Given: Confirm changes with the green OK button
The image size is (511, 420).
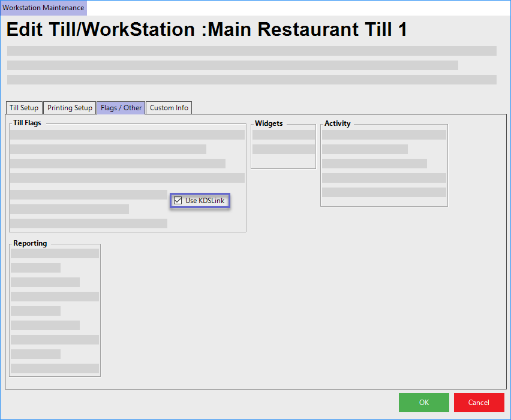Looking at the screenshot, I should point(423,403).
